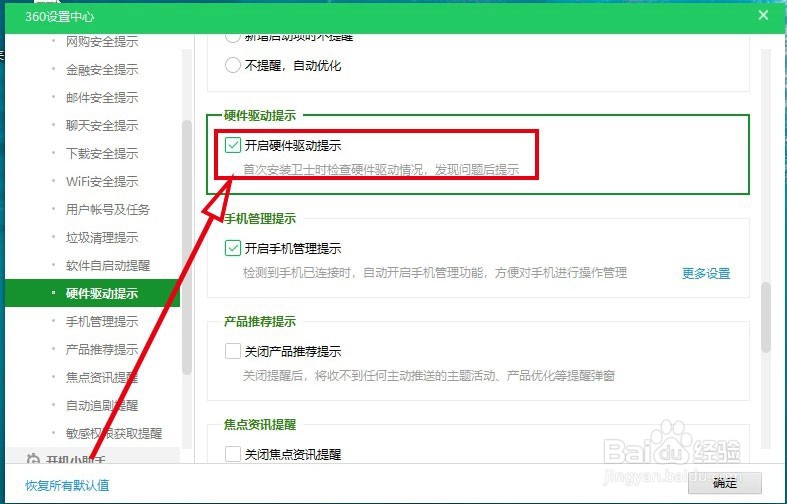Screen dimensions: 787x504
Task: Select 敏感权限获取提醒 sidebar item
Action: click(114, 433)
